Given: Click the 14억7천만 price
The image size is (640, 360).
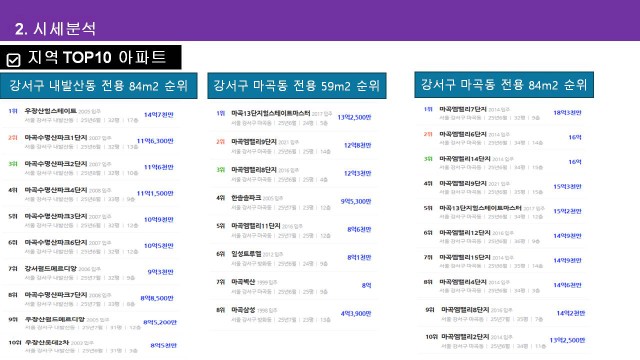Looking at the screenshot, I should click(x=159, y=115).
